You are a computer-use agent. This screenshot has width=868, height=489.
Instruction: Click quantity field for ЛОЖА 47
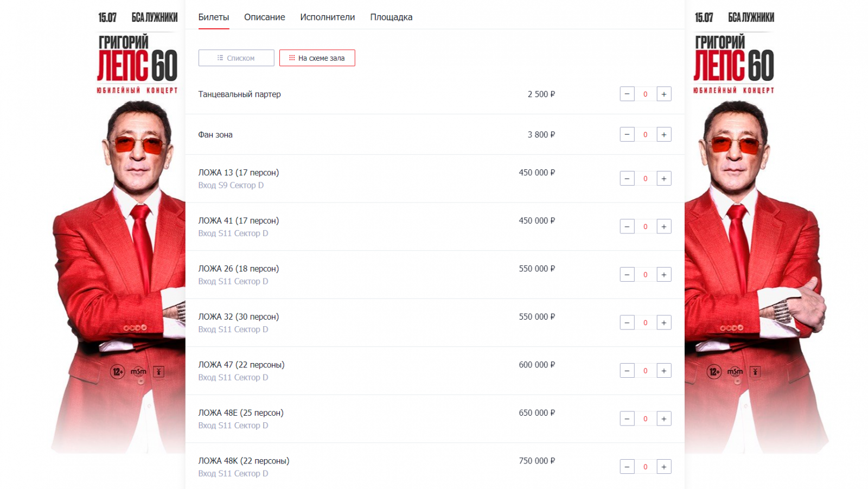646,371
